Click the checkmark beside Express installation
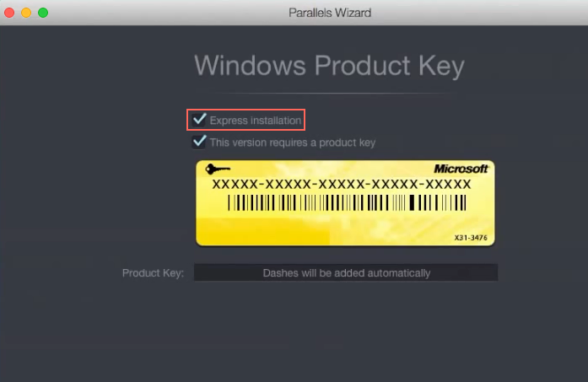The height and width of the screenshot is (382, 588). pyautogui.click(x=199, y=120)
